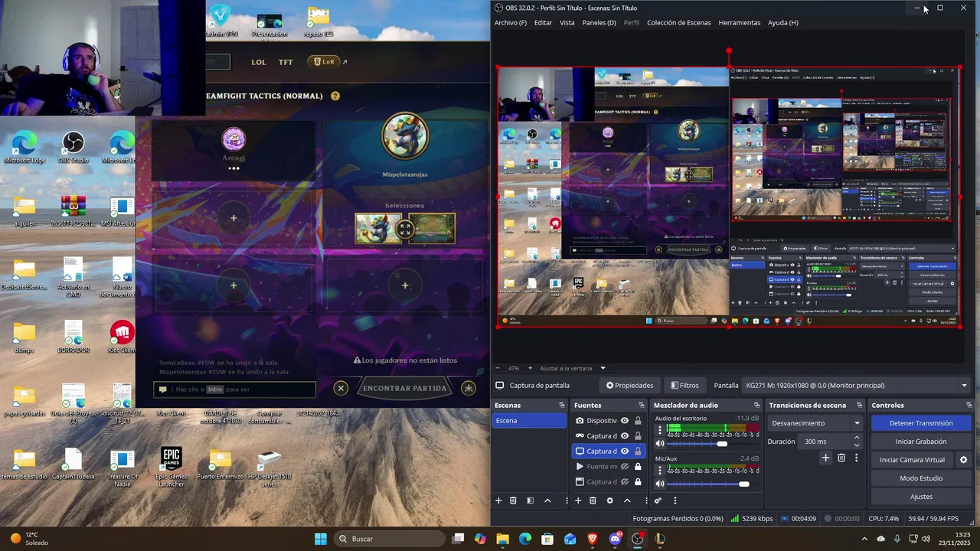Mute Audio del escritorio speaker icon
The image size is (980, 551).
coord(660,444)
